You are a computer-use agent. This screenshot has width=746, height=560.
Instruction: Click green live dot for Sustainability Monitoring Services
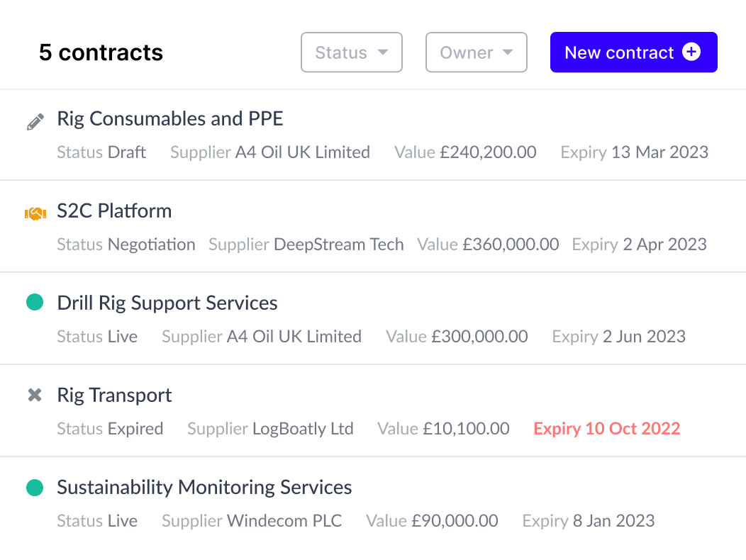coord(35,487)
